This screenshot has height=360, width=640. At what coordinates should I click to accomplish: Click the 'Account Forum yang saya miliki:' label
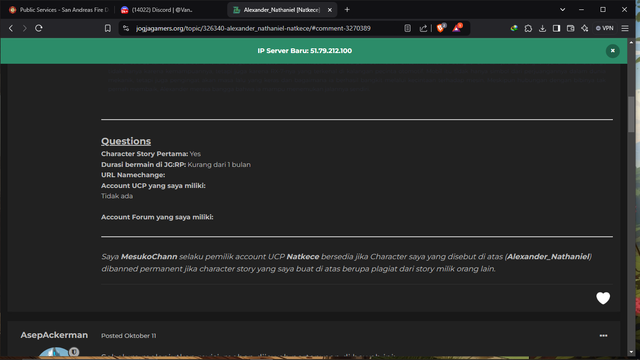(x=157, y=217)
